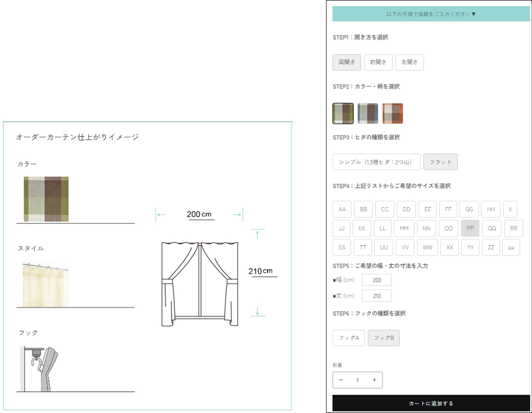Image resolution: width=532 pixels, height=413 pixels.
Task: Pick size GG
Action: point(469,209)
